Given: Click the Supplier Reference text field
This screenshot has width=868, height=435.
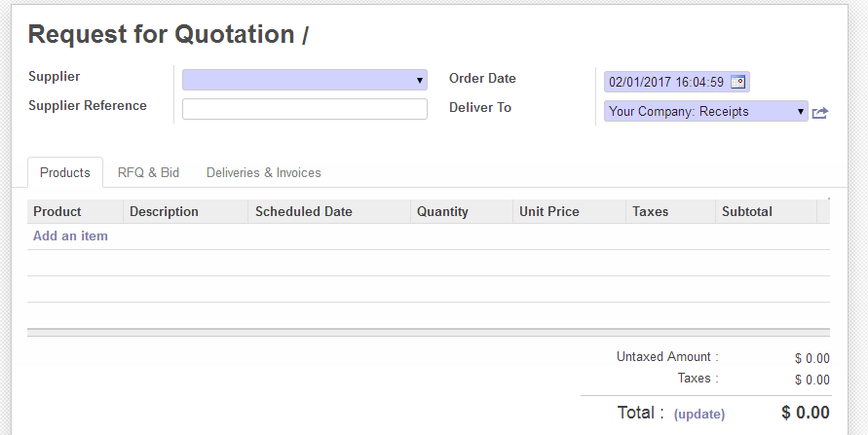Looking at the screenshot, I should click(x=304, y=109).
